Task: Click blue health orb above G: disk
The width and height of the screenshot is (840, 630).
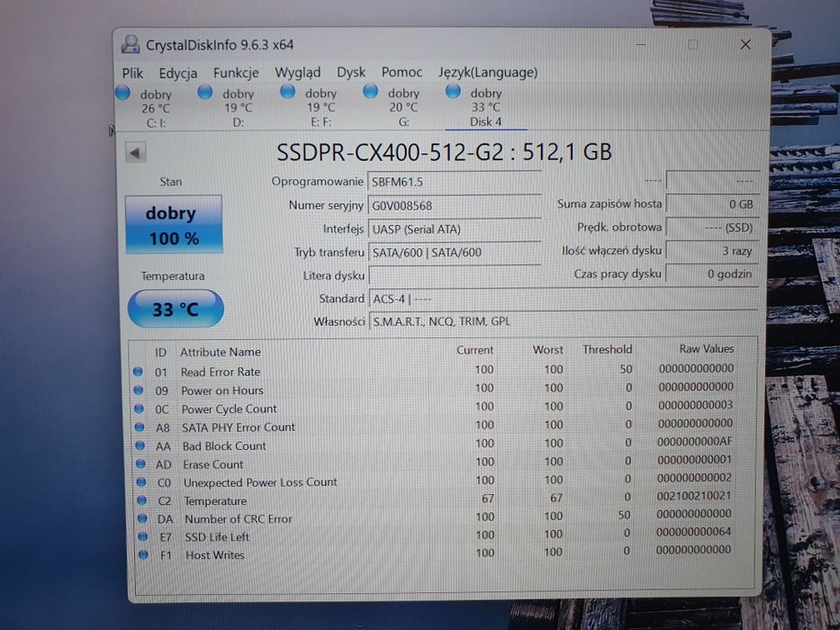Action: 370,91
